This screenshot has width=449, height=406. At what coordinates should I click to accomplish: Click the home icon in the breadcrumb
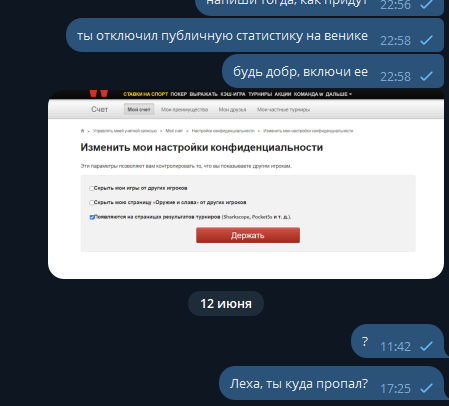tap(82, 131)
